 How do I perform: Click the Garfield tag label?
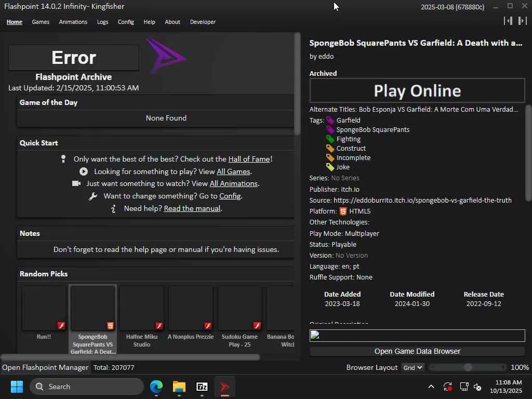click(349, 121)
